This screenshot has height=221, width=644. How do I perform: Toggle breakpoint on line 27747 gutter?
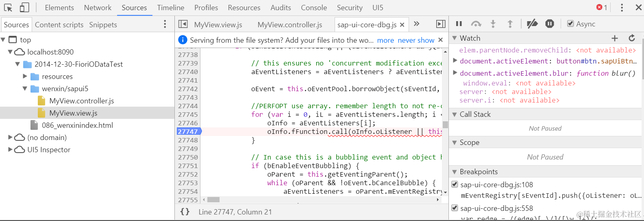point(189,131)
